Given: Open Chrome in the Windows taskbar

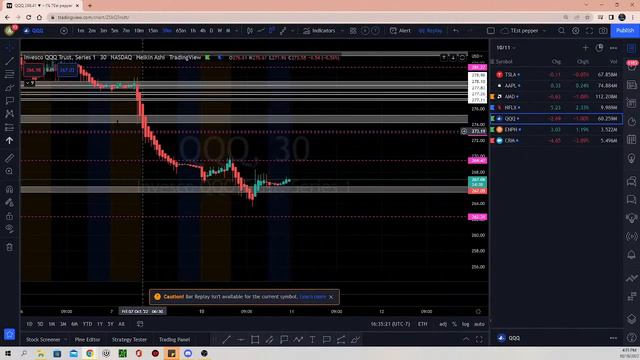Looking at the screenshot, I should tap(90, 353).
